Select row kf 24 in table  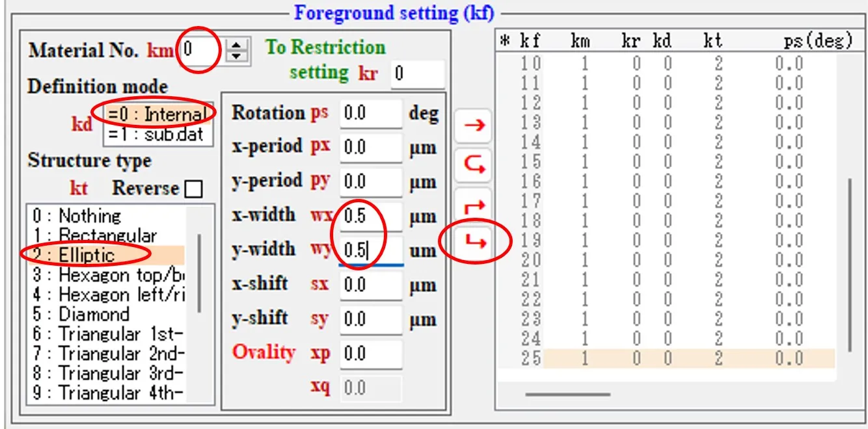667,339
